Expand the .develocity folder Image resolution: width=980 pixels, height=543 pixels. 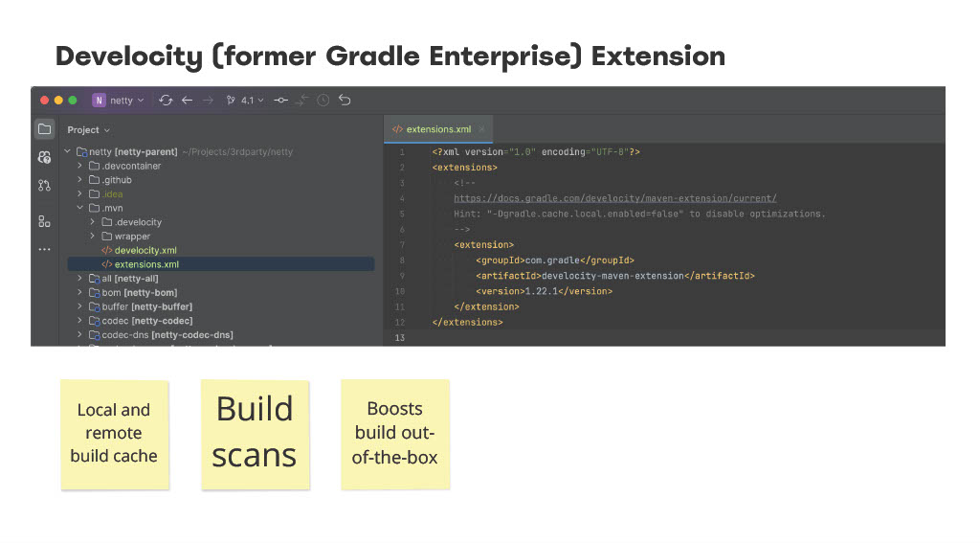(x=93, y=222)
